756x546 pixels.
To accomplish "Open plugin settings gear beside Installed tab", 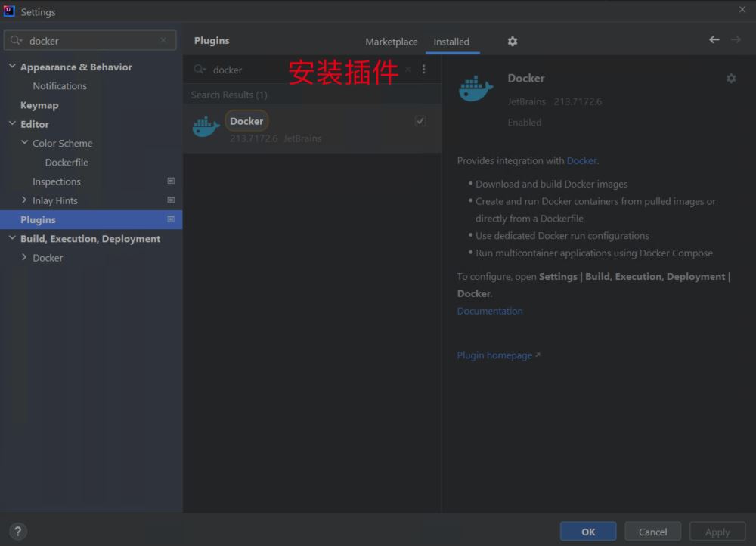I will tap(513, 42).
